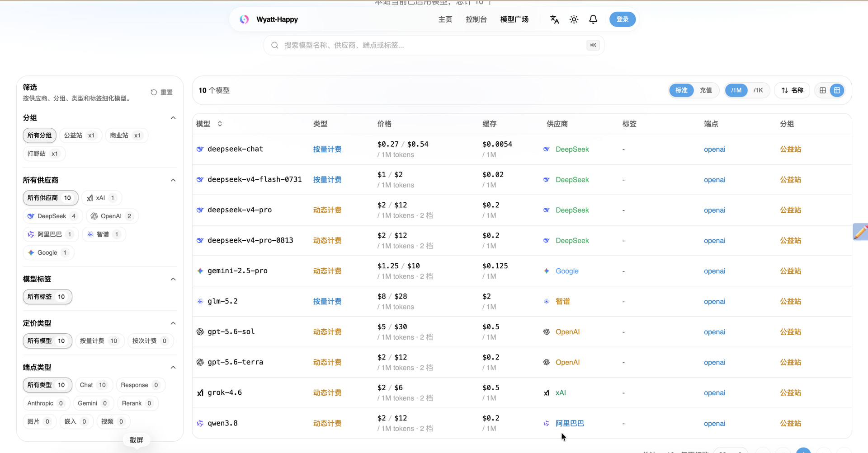Filter by 商业站 group
Screen dimensions: 868x453
click(126, 135)
